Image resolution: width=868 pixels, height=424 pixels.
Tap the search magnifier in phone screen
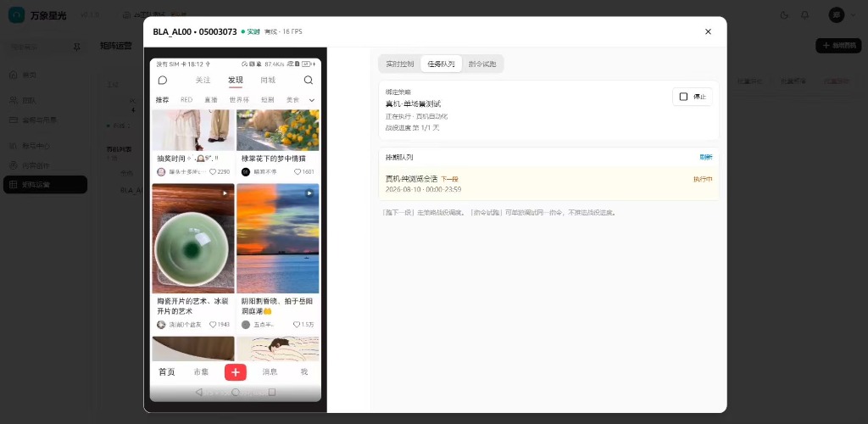click(309, 81)
